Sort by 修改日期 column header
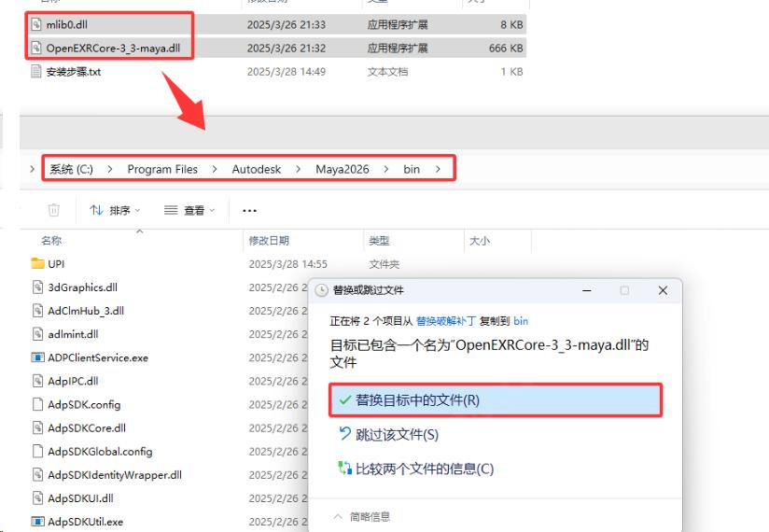 (269, 241)
